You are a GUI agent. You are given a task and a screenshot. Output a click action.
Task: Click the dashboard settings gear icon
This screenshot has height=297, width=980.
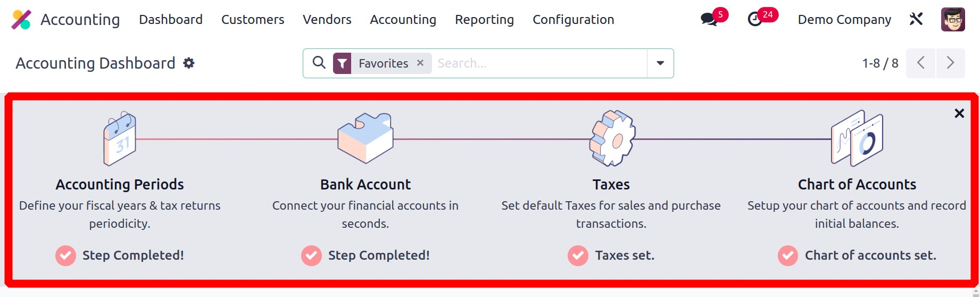(189, 63)
